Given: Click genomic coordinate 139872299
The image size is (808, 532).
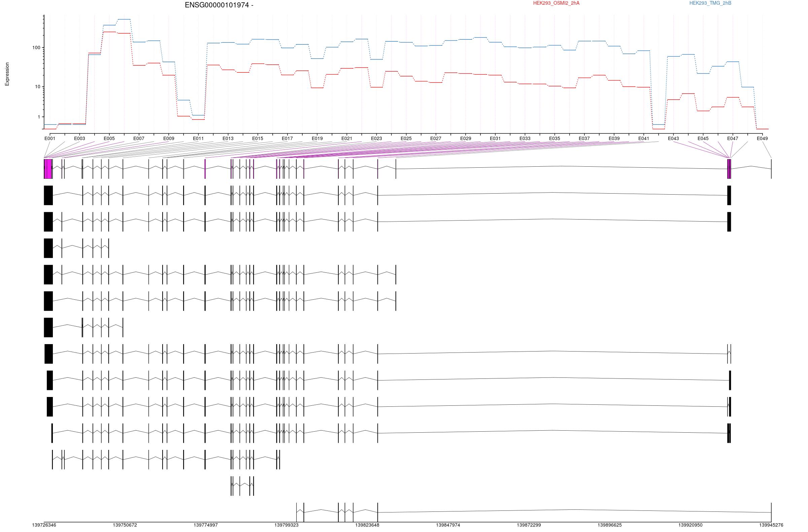Looking at the screenshot, I should pyautogui.click(x=529, y=525).
